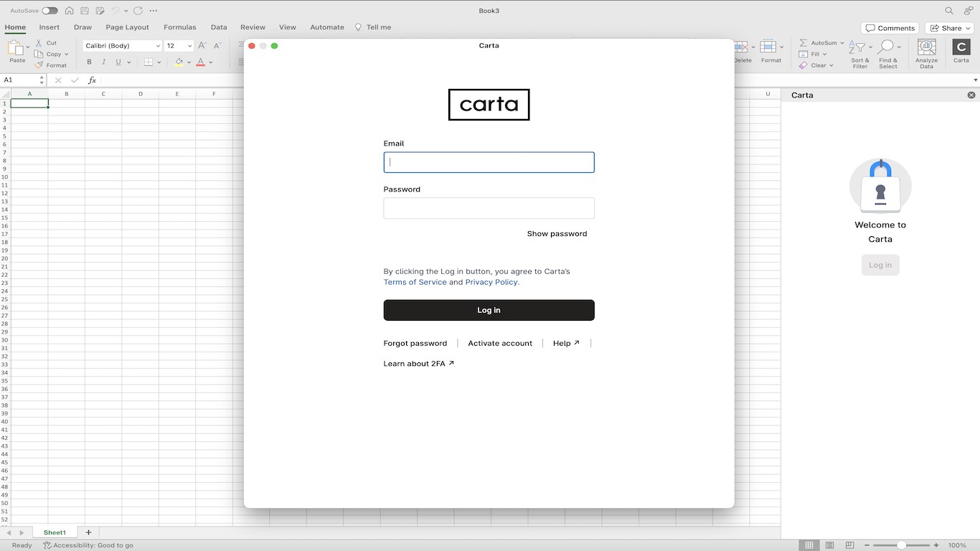
Task: Close the Carta side pane
Action: pyautogui.click(x=971, y=95)
